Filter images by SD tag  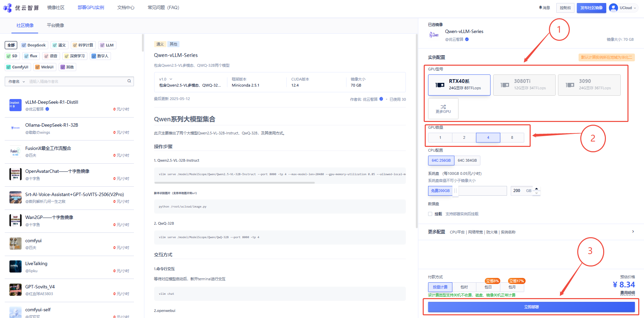tap(12, 56)
